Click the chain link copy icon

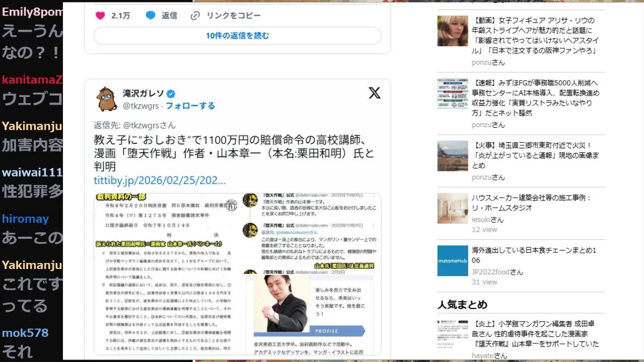[195, 16]
